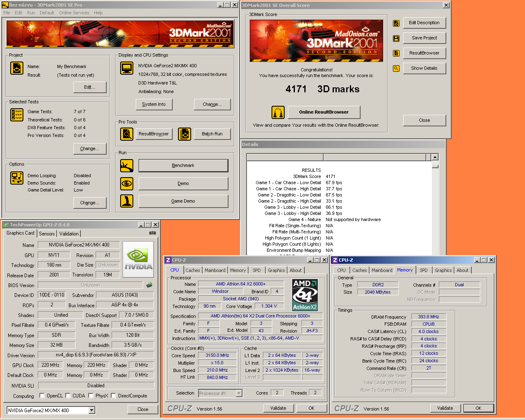This screenshot has height=420, width=525.
Task: Click the Project icon beside My Benchmark
Action: click(x=17, y=68)
